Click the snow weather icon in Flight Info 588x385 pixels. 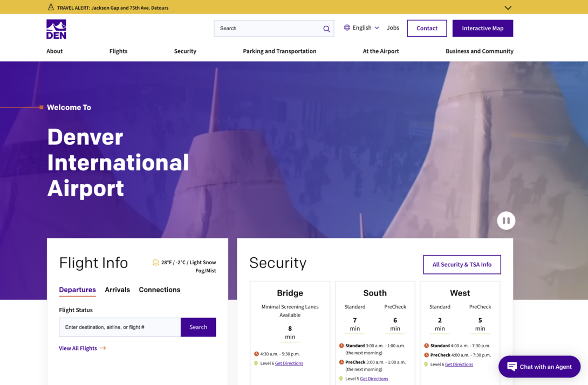coord(155,263)
